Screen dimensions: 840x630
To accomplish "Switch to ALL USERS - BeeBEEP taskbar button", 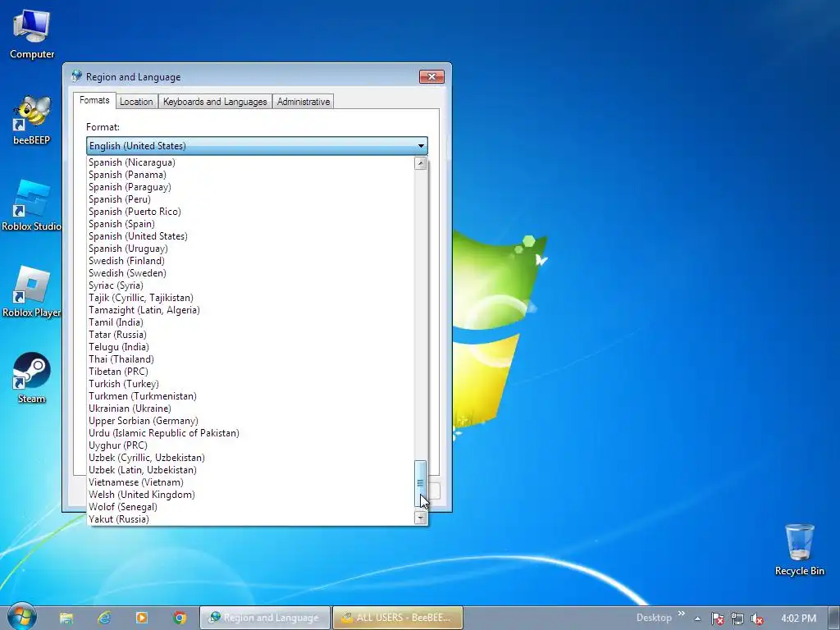I will coord(398,618).
